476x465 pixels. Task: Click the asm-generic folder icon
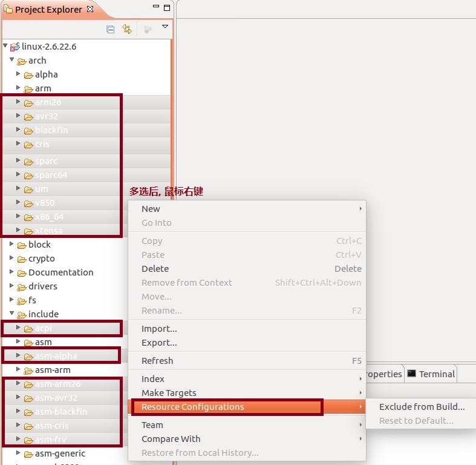pyautogui.click(x=28, y=454)
